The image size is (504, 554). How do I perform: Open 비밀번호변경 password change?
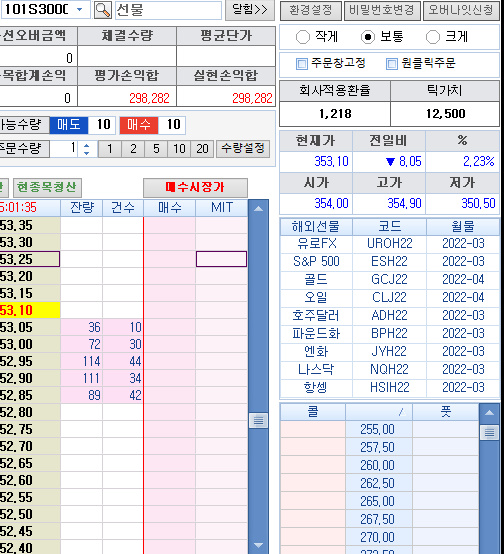coord(382,11)
